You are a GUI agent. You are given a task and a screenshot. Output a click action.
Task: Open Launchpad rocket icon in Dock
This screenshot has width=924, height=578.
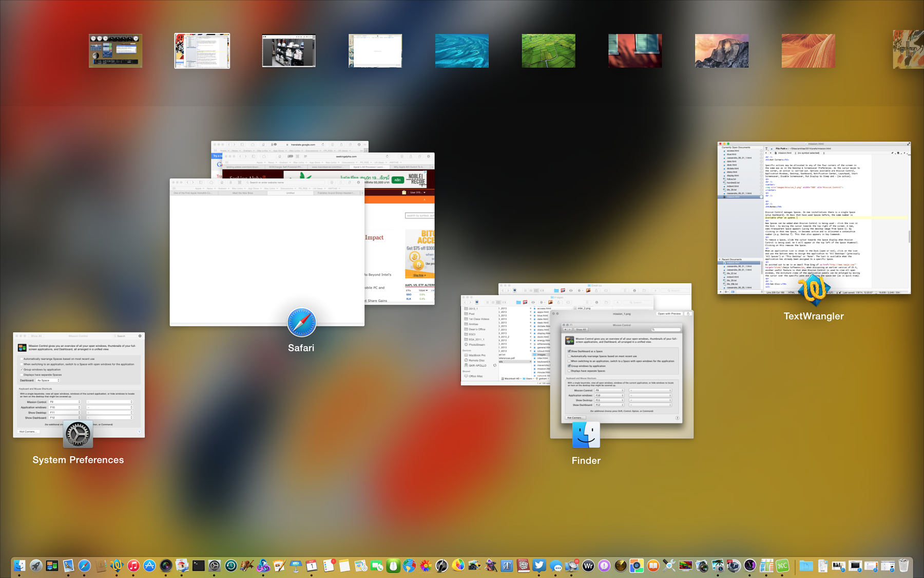point(36,566)
